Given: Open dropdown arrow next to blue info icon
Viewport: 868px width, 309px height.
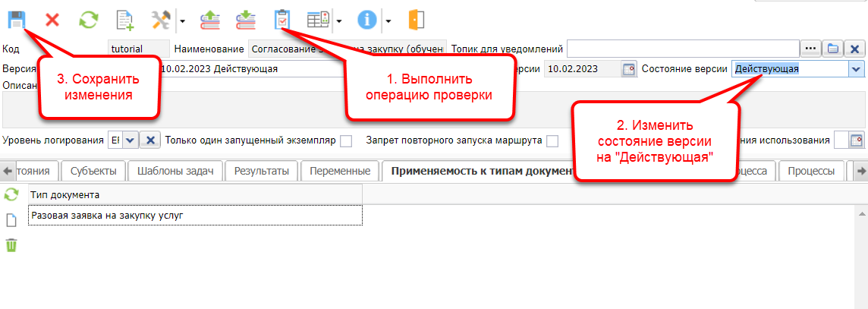Looking at the screenshot, I should click(x=388, y=20).
